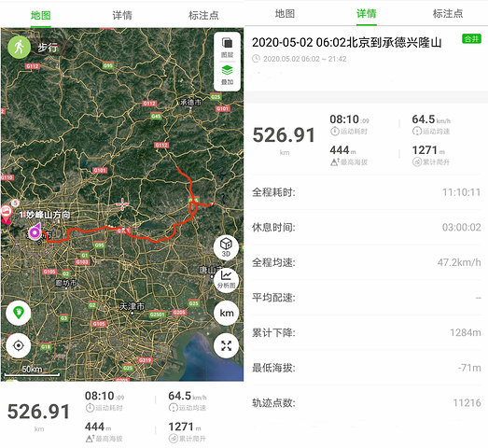
Task: Expand the map to fullscreen
Action: tap(226, 345)
